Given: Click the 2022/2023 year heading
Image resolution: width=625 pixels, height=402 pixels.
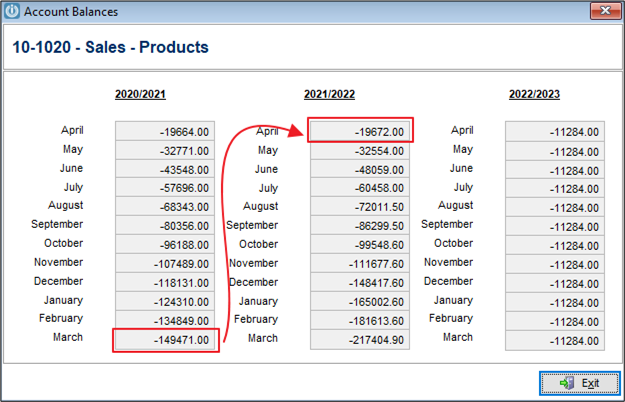Looking at the screenshot, I should pos(534,94).
